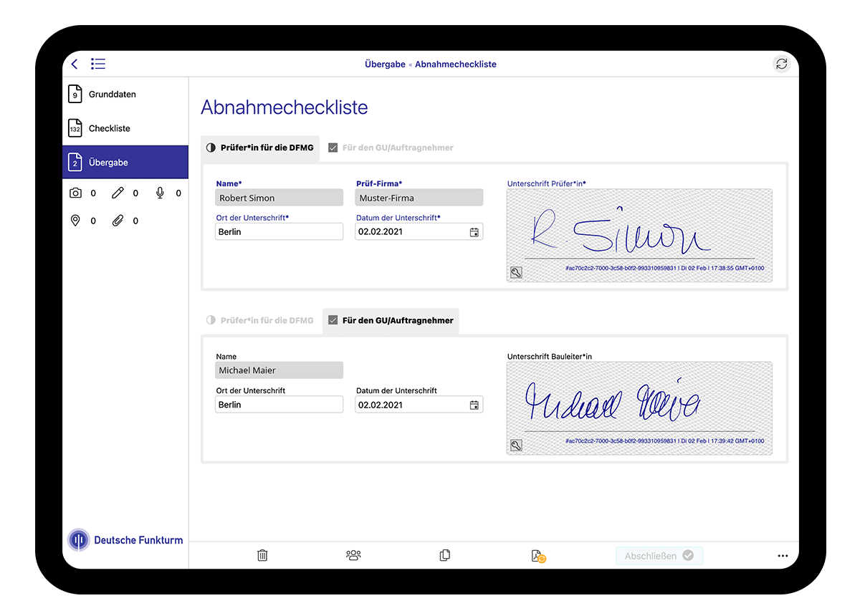The height and width of the screenshot is (616, 860).
Task: Click the document export icon with badge
Action: tap(538, 556)
